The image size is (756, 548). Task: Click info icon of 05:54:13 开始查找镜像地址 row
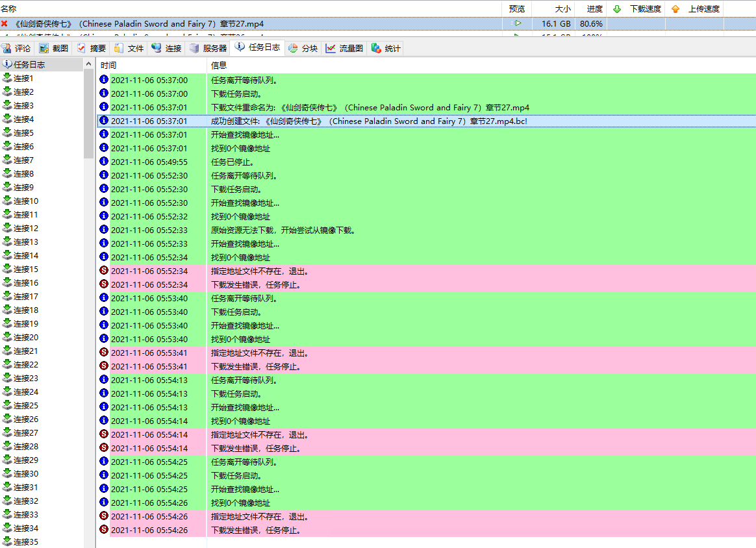click(x=104, y=407)
